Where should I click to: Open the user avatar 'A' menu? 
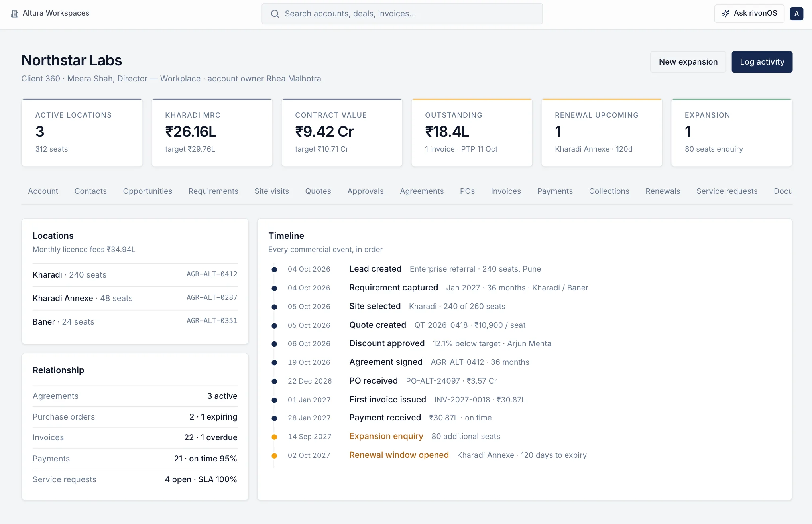click(796, 14)
